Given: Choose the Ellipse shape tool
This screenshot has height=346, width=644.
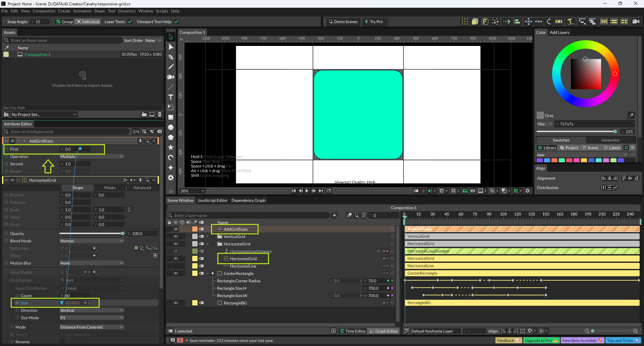Looking at the screenshot, I should point(171,127).
